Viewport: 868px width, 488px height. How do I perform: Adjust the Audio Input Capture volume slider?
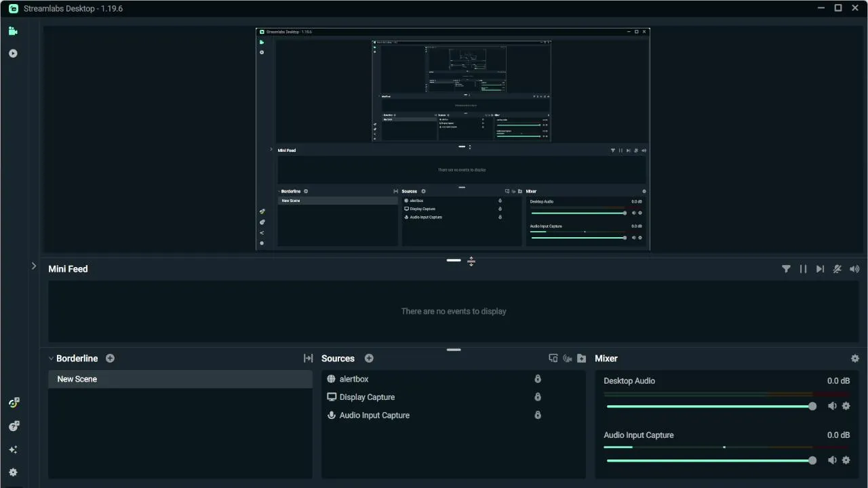pos(711,460)
